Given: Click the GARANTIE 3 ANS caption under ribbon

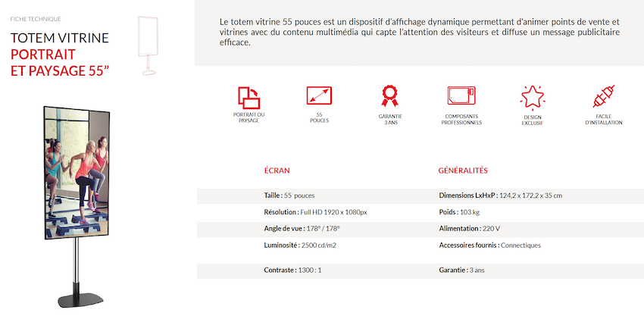Looking at the screenshot, I should click(x=390, y=120).
